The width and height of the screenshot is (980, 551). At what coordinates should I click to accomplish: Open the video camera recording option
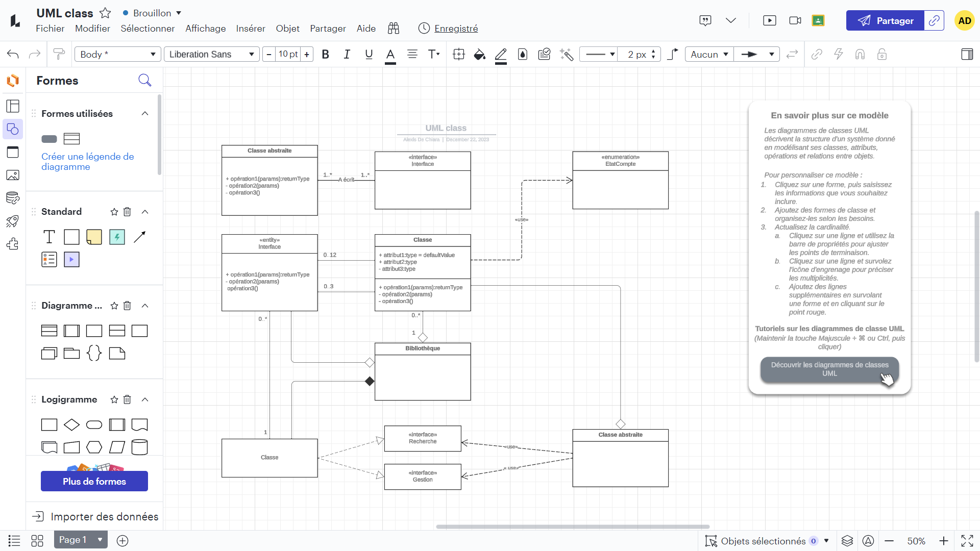click(x=795, y=20)
